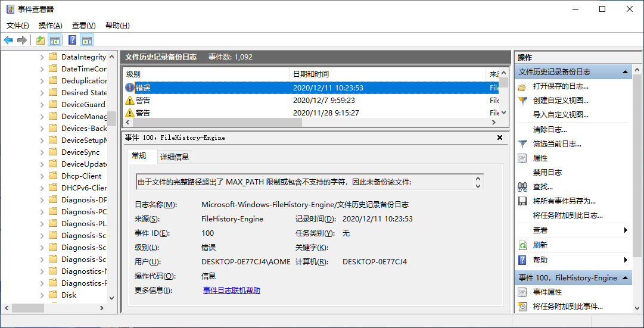Click the blue question mark toolbar icon
Screen dimensions: 644x328
(x=72, y=40)
